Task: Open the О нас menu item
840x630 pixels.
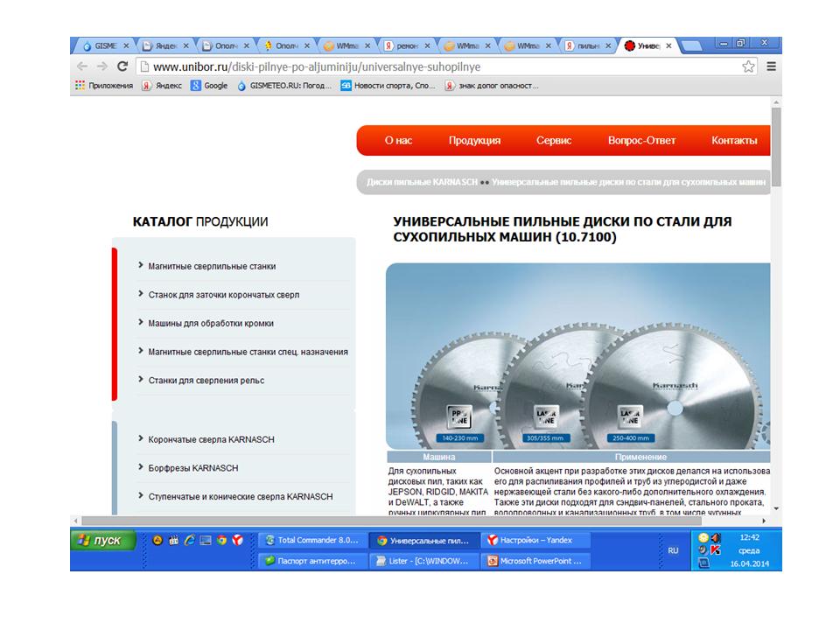Action: 398,140
